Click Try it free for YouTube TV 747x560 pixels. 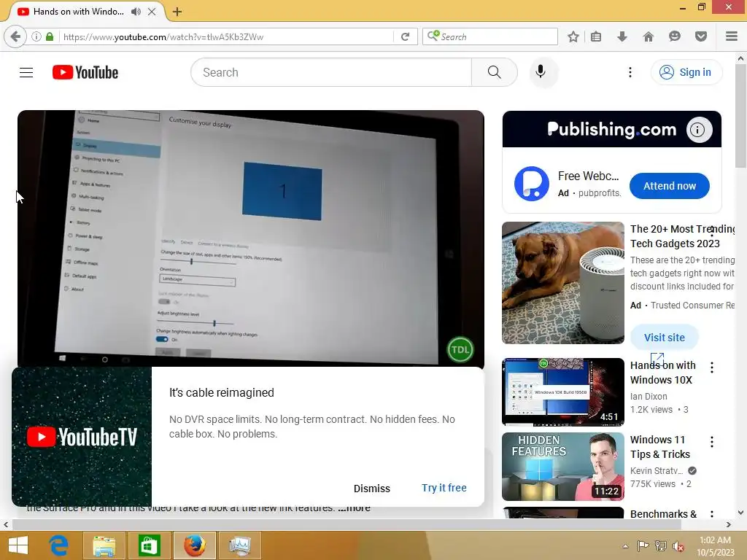click(x=444, y=488)
